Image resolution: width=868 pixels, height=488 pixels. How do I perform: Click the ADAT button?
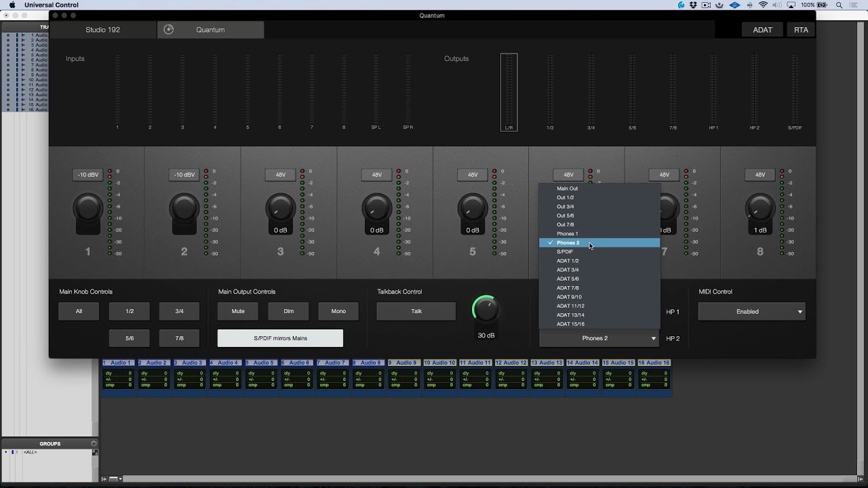[x=762, y=30]
